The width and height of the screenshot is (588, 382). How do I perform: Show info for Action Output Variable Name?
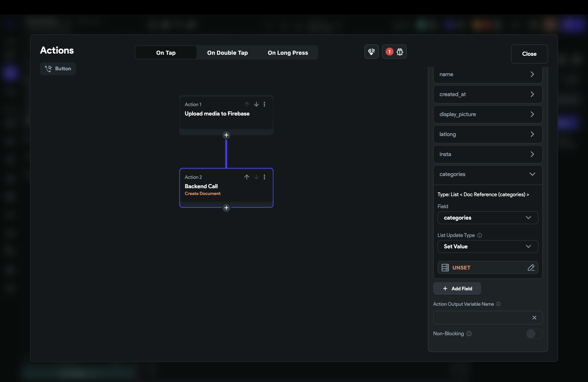tap(498, 304)
